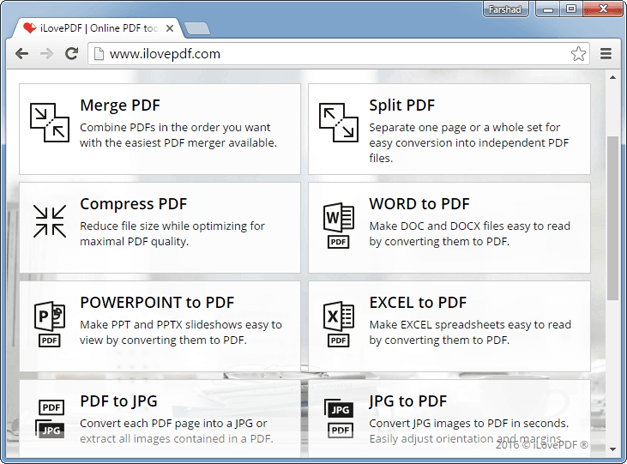Click the Merge PDF title link

click(x=120, y=105)
